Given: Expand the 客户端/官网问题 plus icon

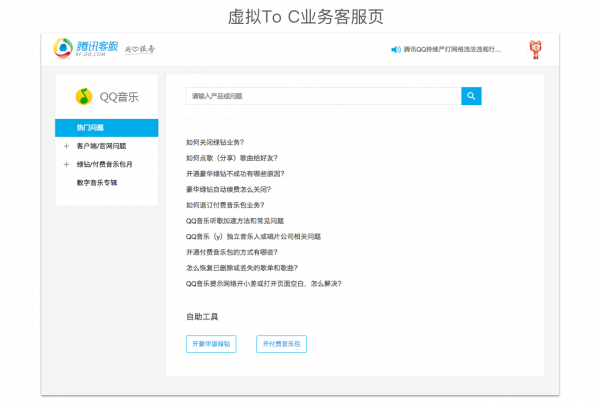Looking at the screenshot, I should tap(66, 146).
